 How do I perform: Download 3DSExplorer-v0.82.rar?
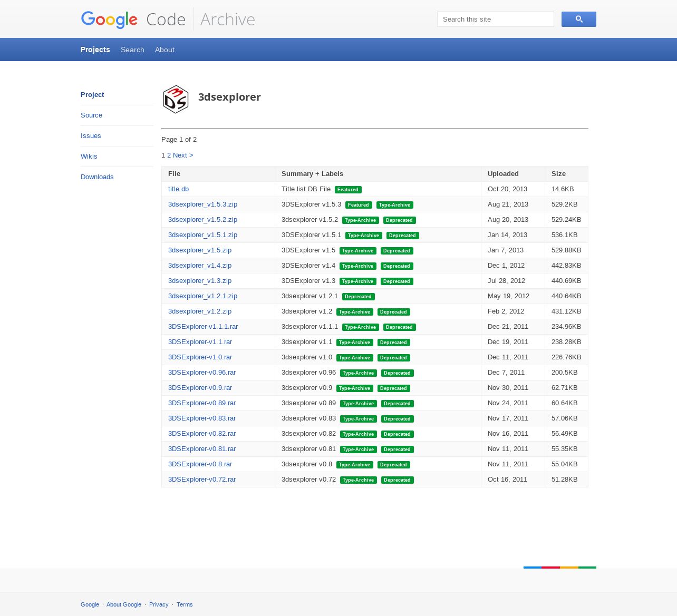tap(202, 434)
